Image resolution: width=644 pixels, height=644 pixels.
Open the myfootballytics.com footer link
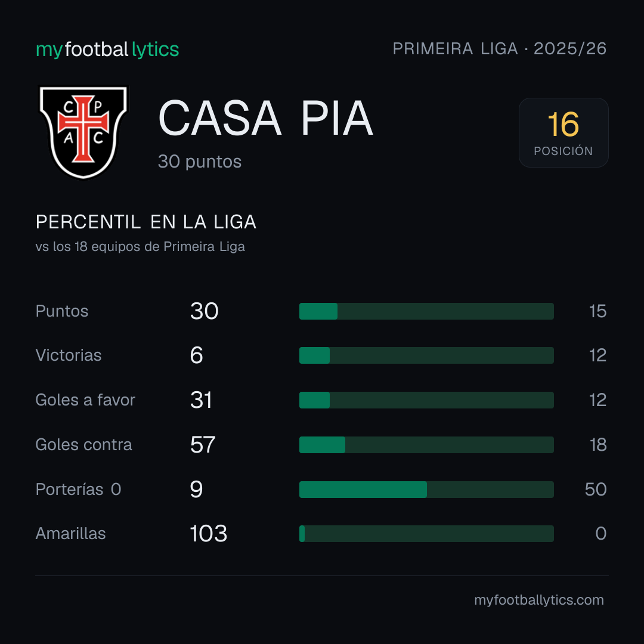point(539,600)
